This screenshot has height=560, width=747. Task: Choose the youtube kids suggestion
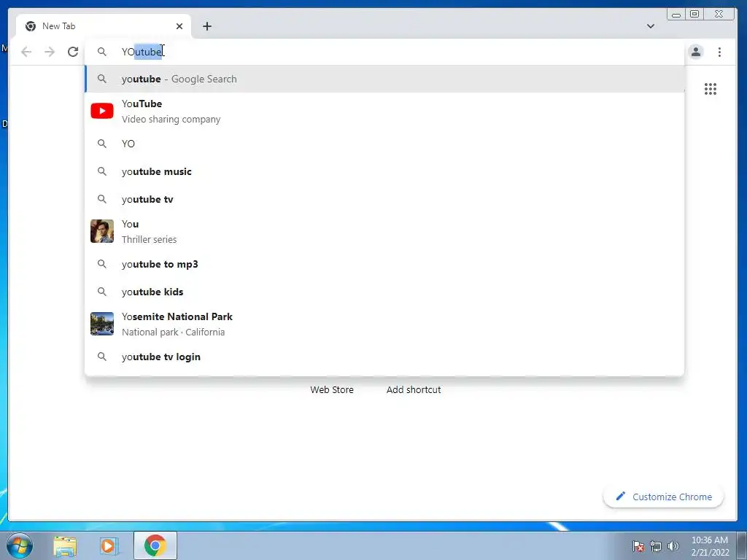384,292
